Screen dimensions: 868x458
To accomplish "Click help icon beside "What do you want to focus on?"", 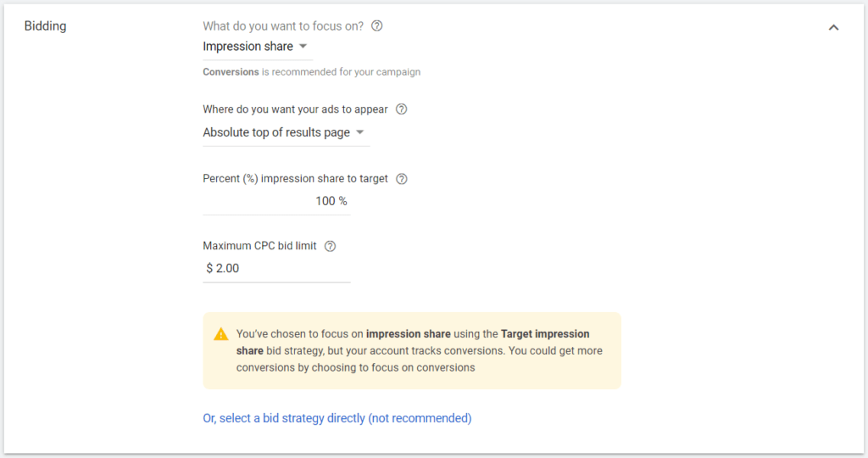I will tap(377, 25).
